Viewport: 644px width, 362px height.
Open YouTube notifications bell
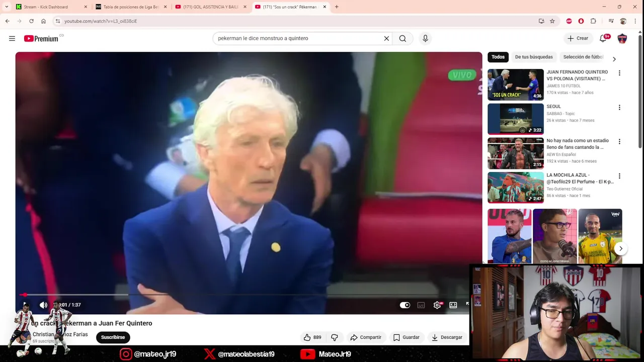coord(603,38)
